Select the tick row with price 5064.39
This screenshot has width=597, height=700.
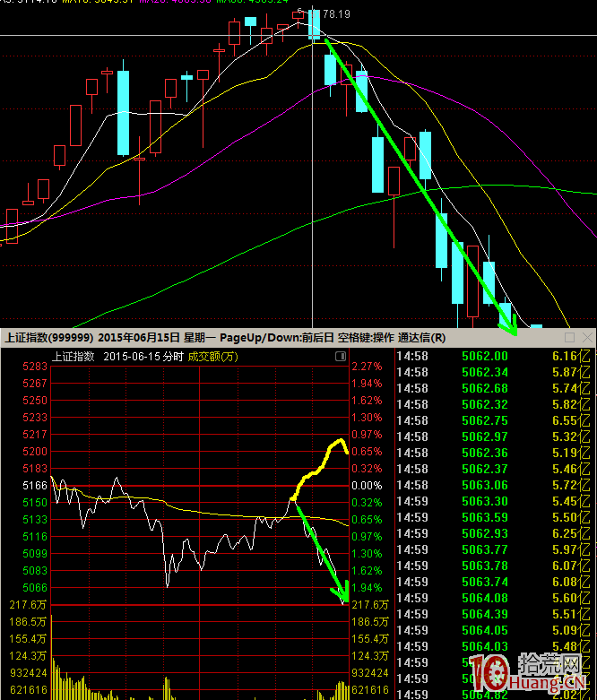tap(493, 614)
